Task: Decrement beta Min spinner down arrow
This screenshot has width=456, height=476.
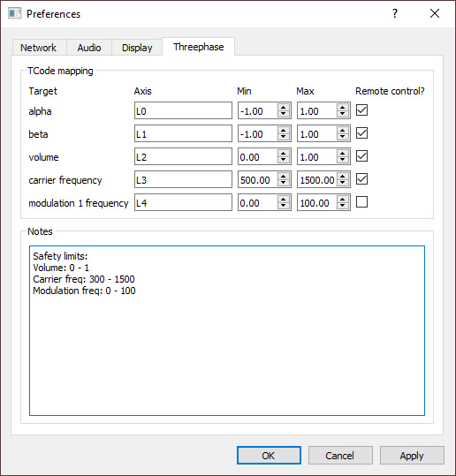Action: pyautogui.click(x=284, y=137)
